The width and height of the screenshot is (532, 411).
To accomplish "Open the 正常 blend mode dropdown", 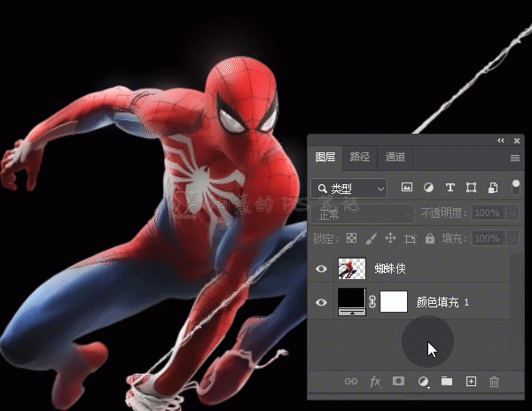I will 363,213.
